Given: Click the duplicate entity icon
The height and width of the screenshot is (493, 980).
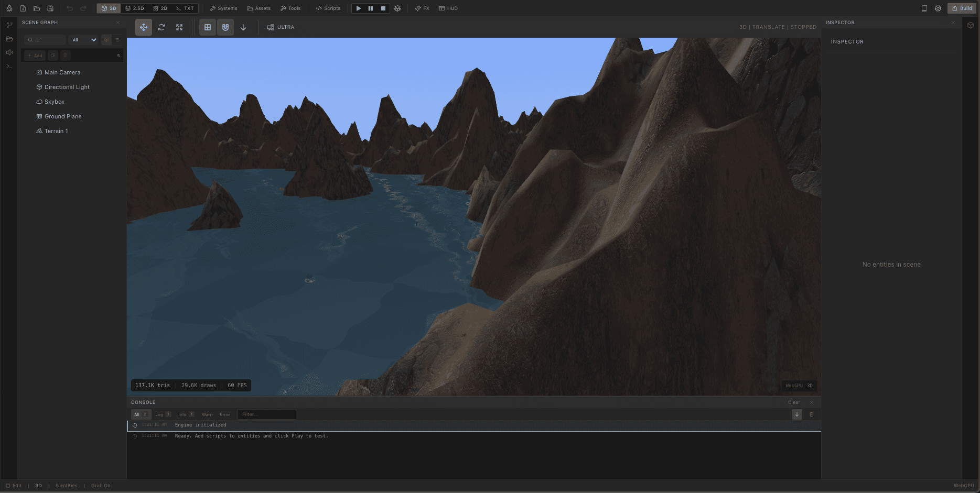Looking at the screenshot, I should coord(53,56).
